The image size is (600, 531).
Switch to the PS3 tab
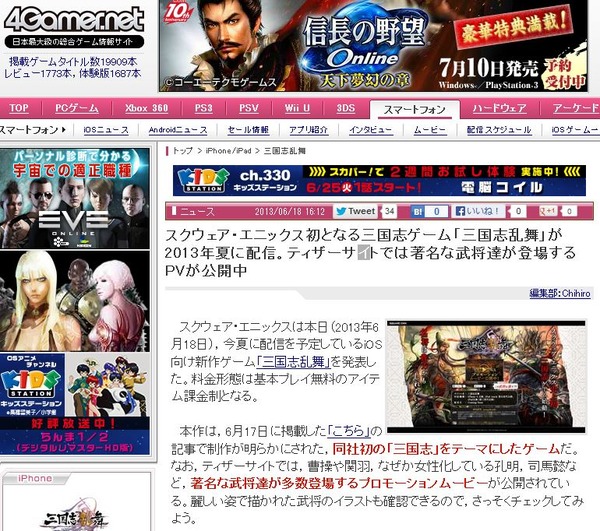(203, 108)
